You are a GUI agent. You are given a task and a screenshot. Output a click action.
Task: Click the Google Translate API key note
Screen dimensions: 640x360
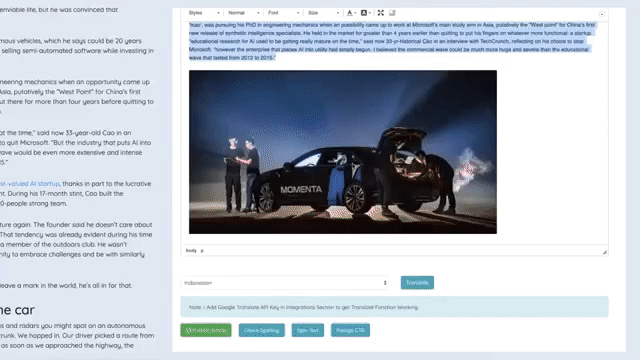coord(394,307)
